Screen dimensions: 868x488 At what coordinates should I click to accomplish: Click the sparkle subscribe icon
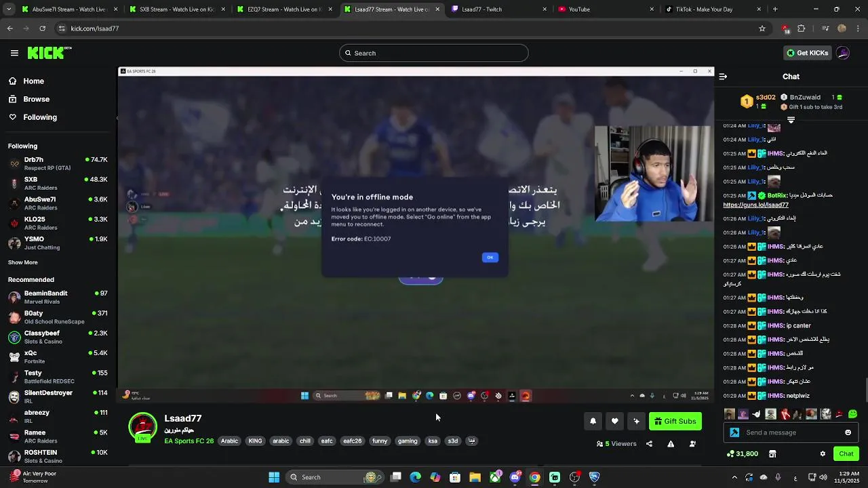click(636, 421)
